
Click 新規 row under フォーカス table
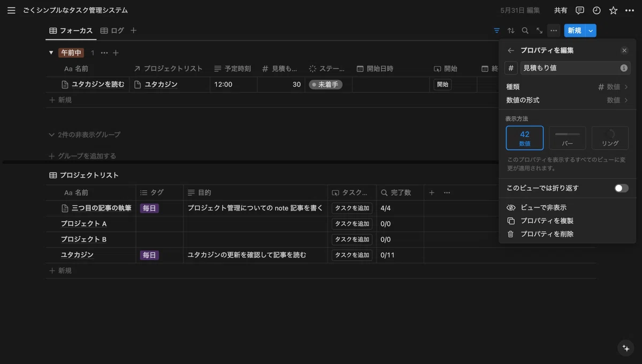click(60, 100)
